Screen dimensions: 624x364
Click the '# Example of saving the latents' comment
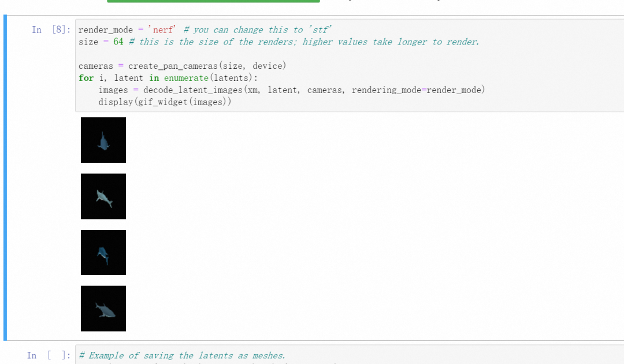pos(182,355)
